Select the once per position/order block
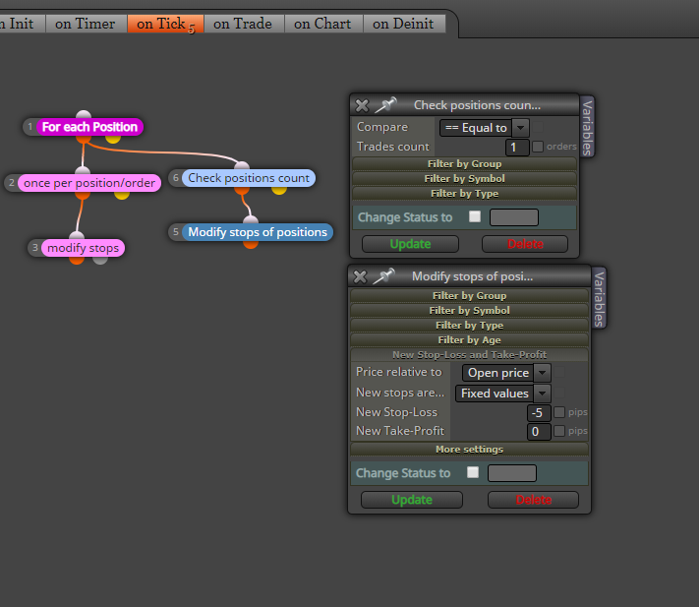This screenshot has width=700, height=607. (x=89, y=183)
